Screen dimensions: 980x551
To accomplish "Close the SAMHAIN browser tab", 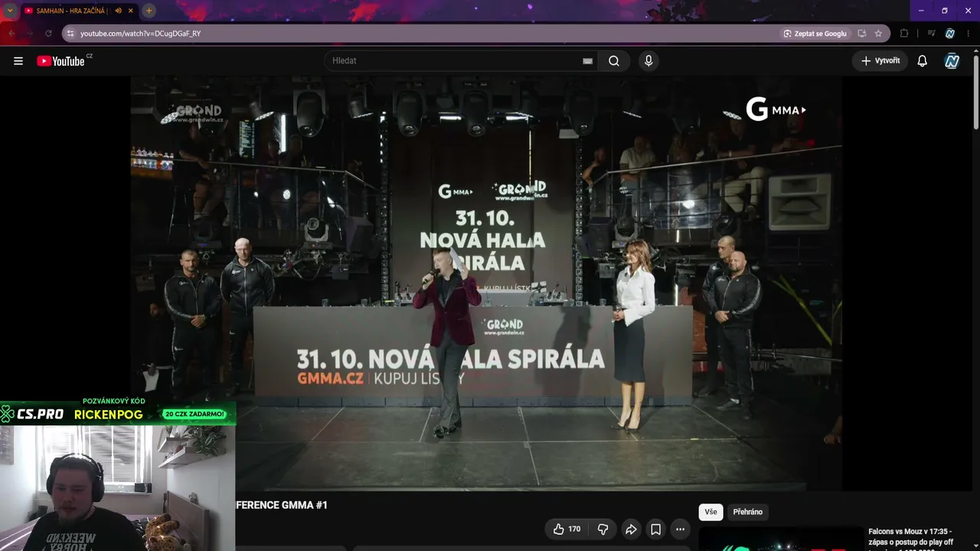I will tap(131, 11).
